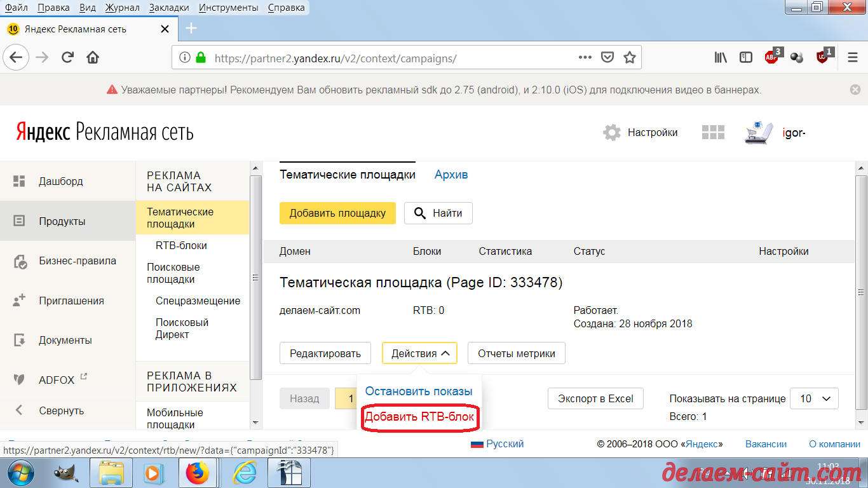Screen dimensions: 868x488
Task: Open the rows-per-page dropdown showing 10
Action: (814, 398)
